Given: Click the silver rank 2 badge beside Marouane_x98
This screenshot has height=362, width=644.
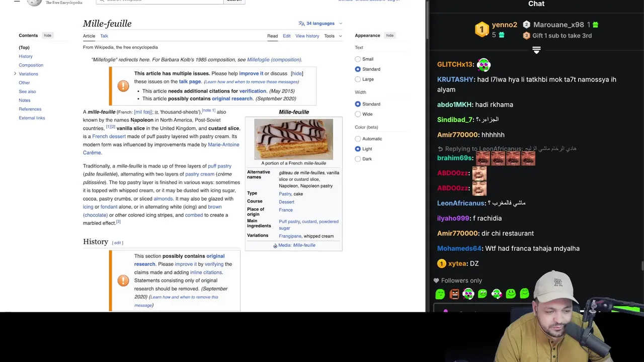Looking at the screenshot, I should [526, 25].
